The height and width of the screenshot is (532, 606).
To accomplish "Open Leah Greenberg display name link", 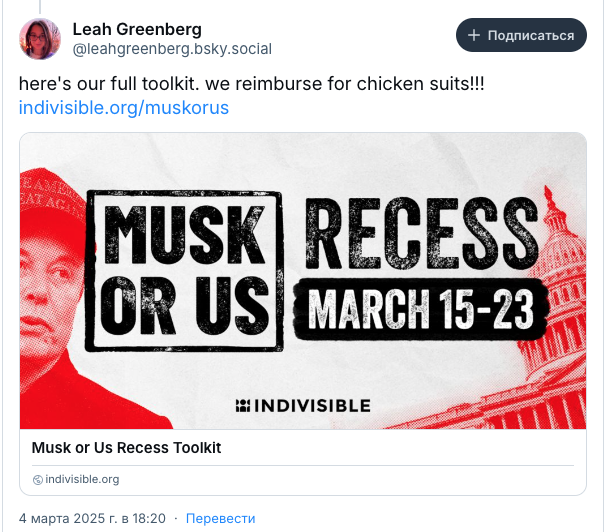I will 137,29.
